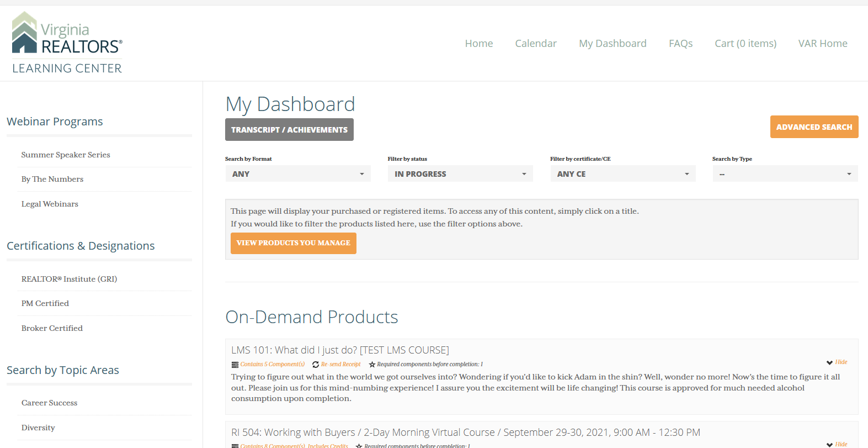This screenshot has height=448, width=868.
Task: Click the component list icon for LMS 101
Action: click(x=235, y=365)
